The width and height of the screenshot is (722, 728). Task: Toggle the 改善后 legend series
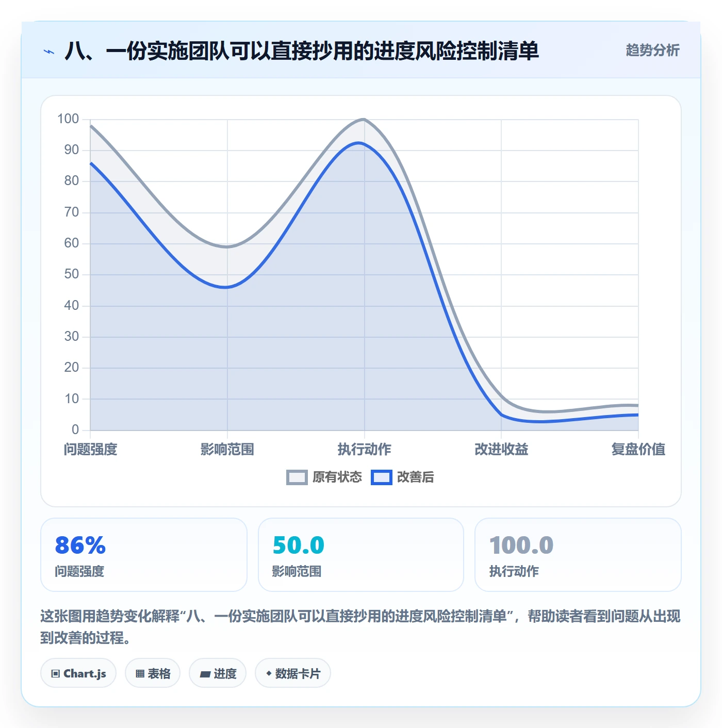click(402, 477)
